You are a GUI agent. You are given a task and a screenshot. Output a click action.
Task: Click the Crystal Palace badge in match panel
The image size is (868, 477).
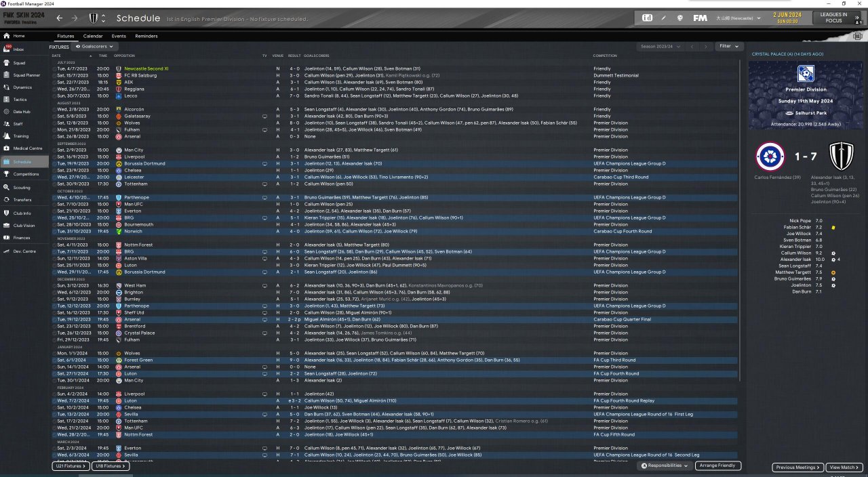click(x=770, y=157)
